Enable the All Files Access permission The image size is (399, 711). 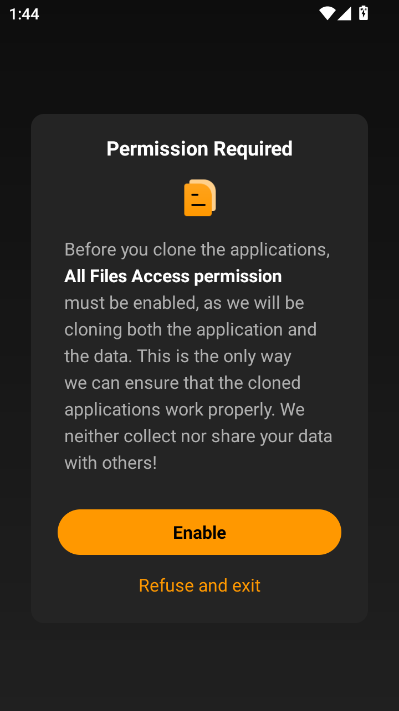click(200, 532)
